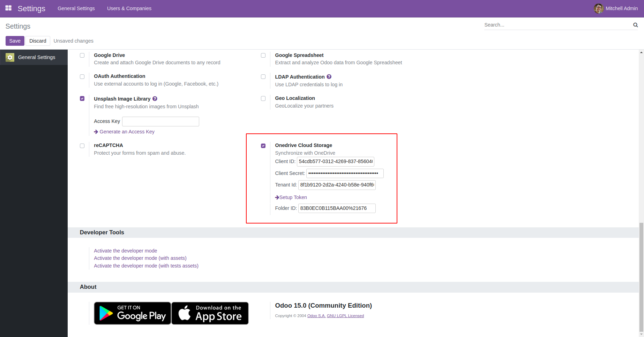Viewport: 644px width, 337px height.
Task: Open the Mitchell Admin user menu
Action: [616, 8]
